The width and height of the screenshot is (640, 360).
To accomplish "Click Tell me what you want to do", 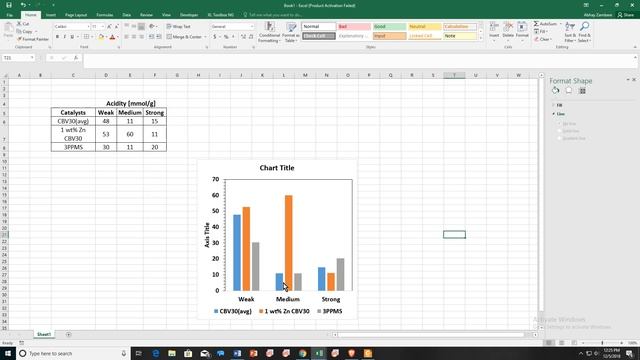I will (273, 15).
